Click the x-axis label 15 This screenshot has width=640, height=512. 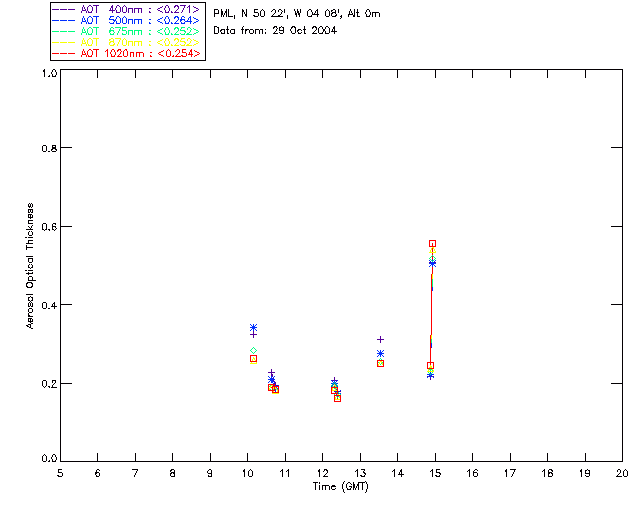pyautogui.click(x=435, y=473)
